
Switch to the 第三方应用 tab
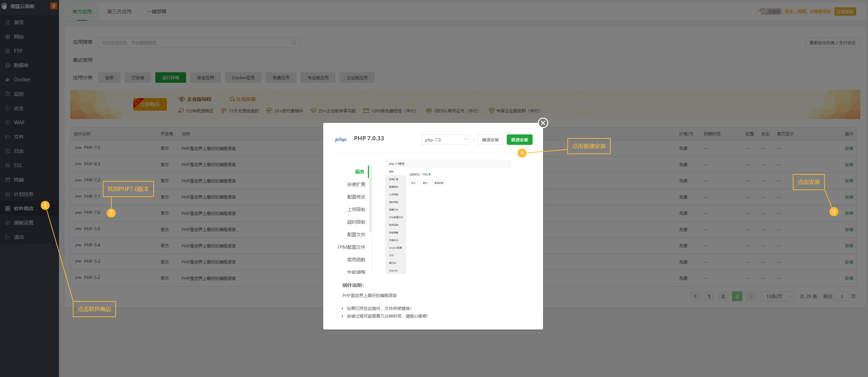coord(119,12)
